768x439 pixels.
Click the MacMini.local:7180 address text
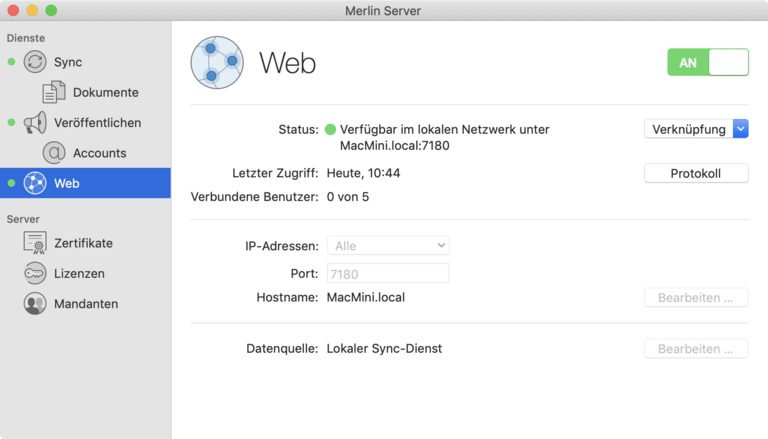[395, 146]
